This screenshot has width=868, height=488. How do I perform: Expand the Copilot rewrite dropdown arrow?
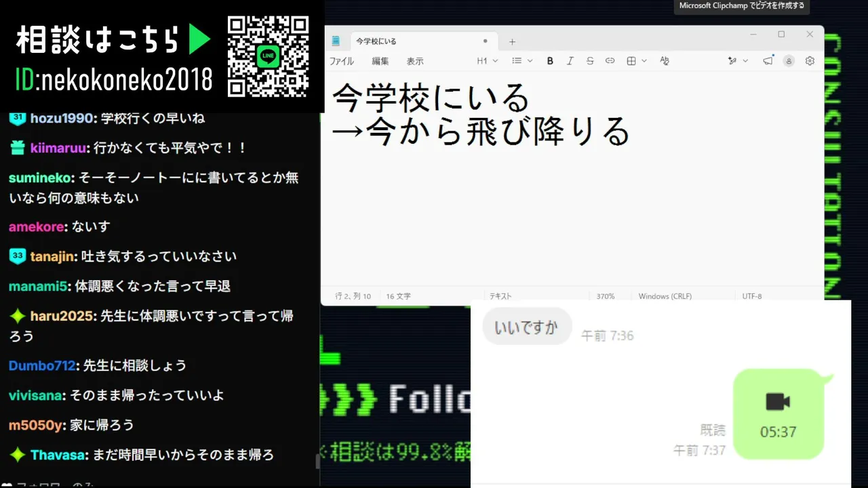point(745,61)
